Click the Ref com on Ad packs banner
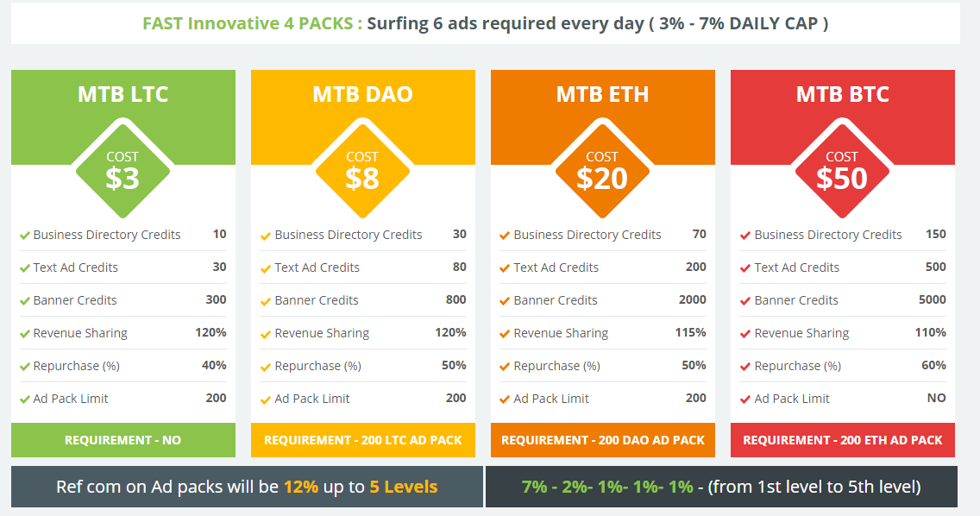Screen dimensions: 980x516 point(247,487)
